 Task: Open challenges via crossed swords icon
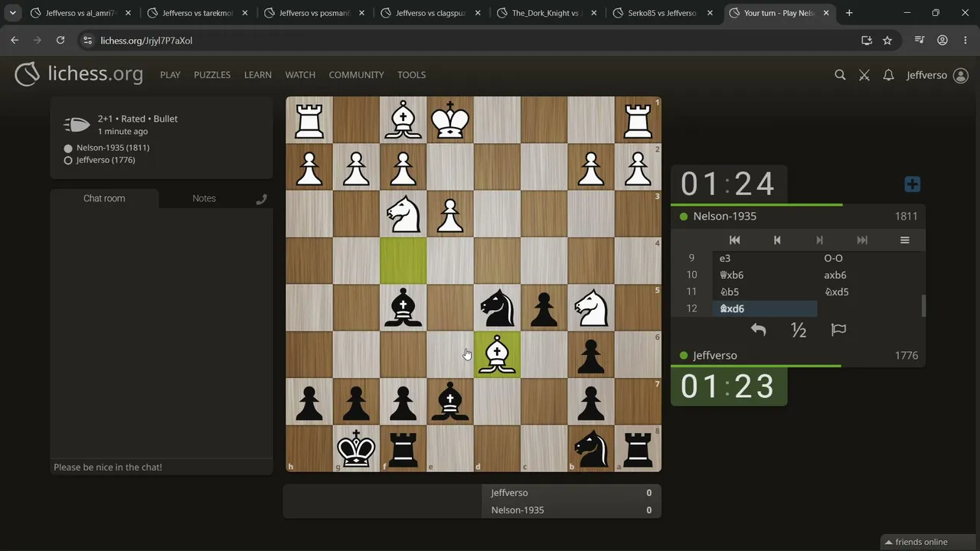point(864,75)
